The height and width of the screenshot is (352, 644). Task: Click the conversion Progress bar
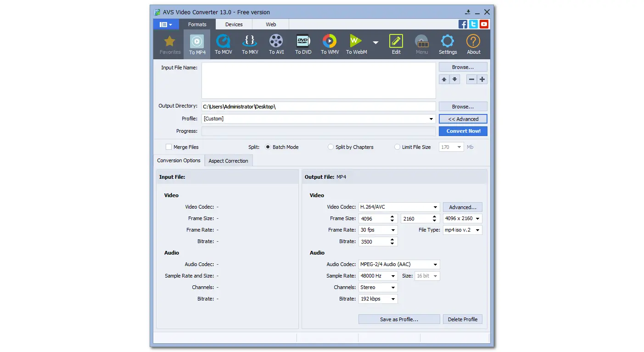(319, 131)
